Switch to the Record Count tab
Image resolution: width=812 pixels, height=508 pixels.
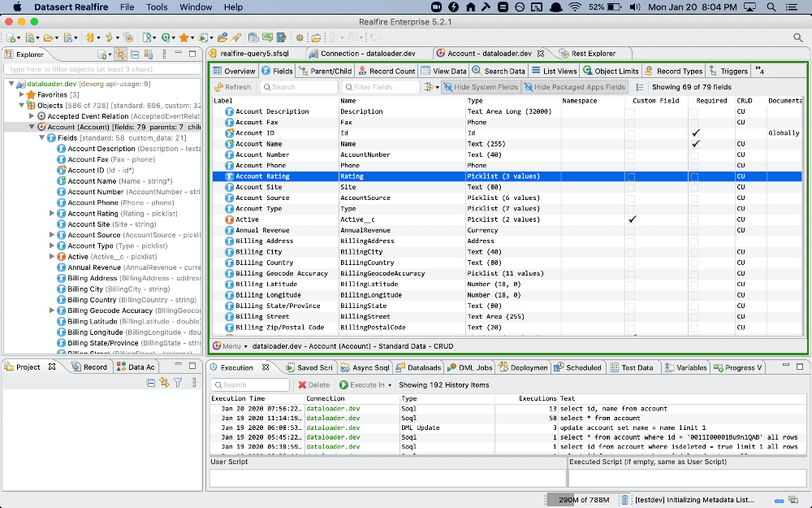click(x=387, y=71)
